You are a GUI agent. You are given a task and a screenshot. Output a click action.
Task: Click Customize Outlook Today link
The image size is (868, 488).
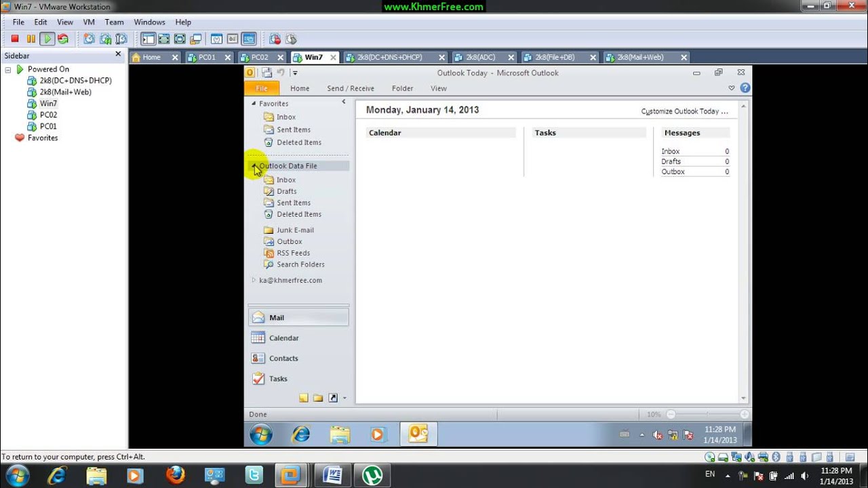[684, 111]
